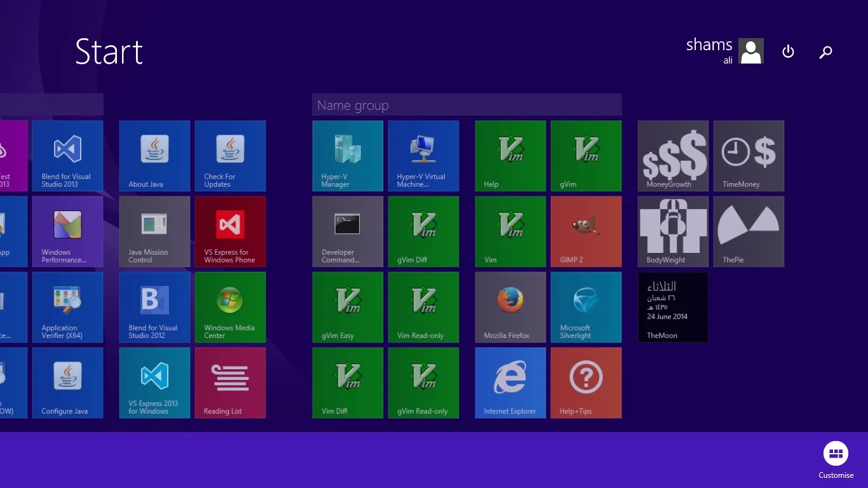Launch the Internet Explorer tile
Screen dimensions: 868x488
(x=510, y=383)
